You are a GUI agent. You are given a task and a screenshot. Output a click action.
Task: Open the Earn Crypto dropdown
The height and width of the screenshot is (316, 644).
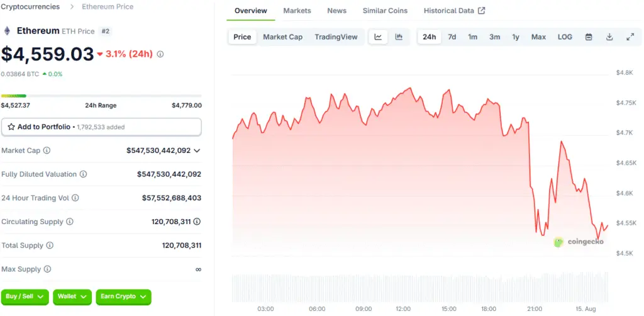(x=124, y=296)
